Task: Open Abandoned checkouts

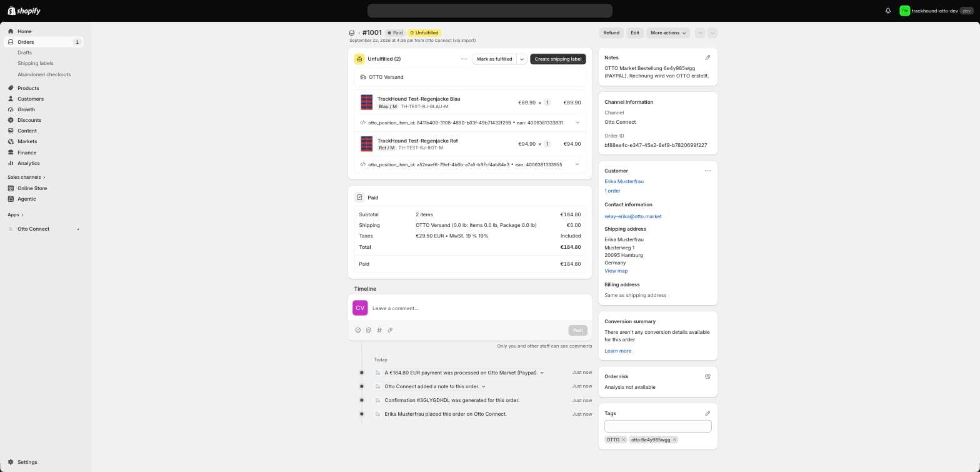Action: [x=44, y=74]
